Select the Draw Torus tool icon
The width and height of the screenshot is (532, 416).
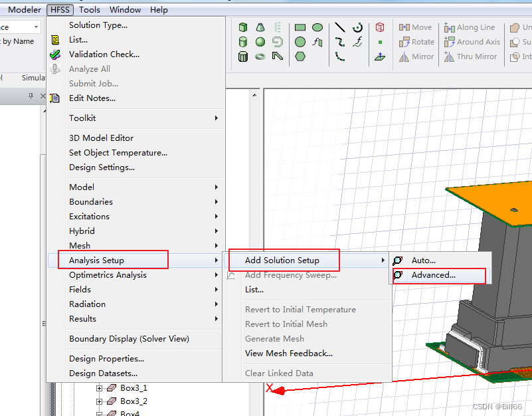(260, 56)
